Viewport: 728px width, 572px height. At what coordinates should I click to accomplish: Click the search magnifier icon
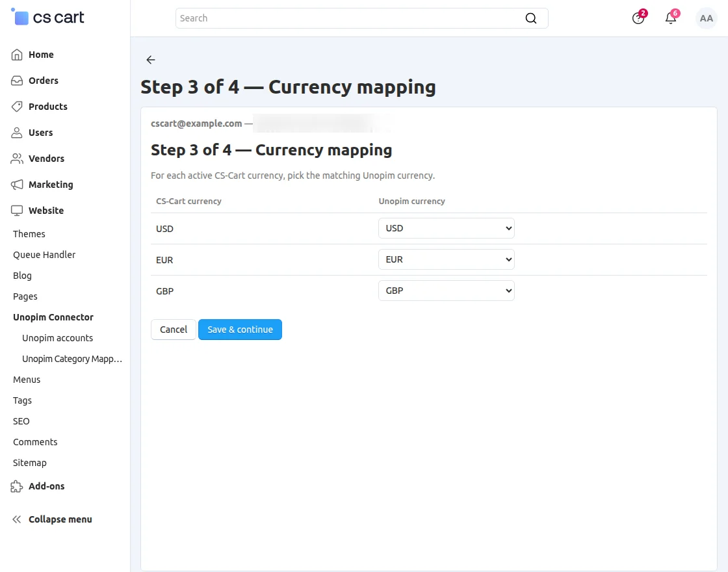click(x=530, y=18)
